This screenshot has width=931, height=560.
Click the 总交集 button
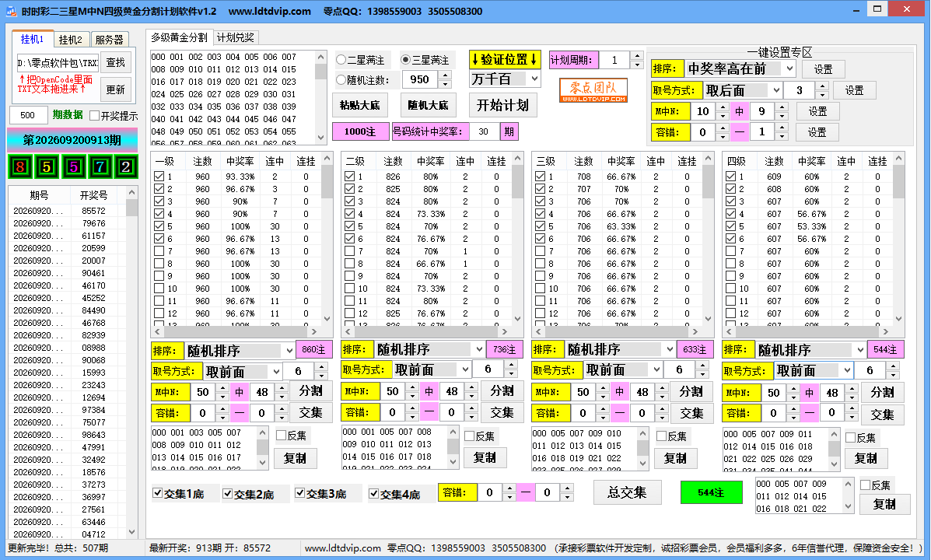627,492
